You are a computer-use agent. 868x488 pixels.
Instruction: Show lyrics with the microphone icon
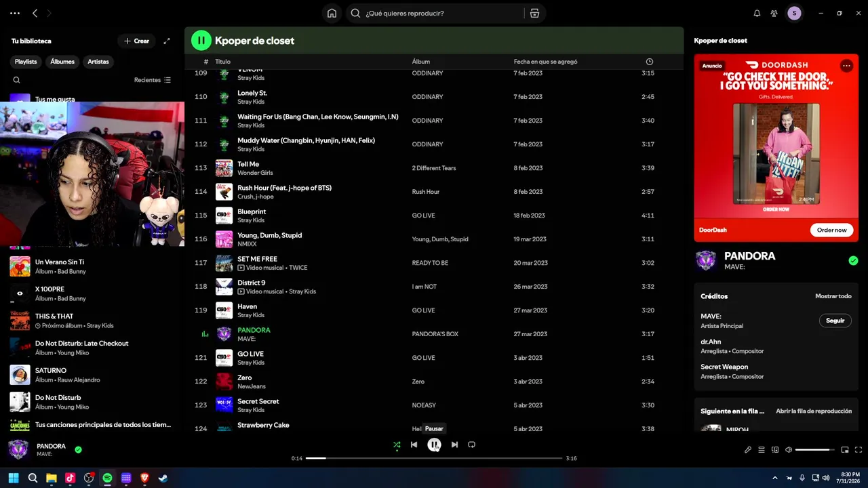click(x=748, y=449)
